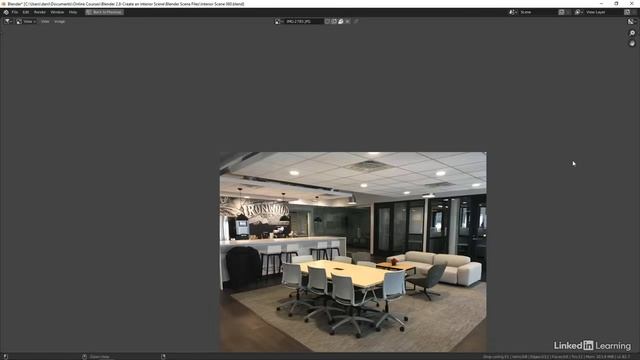Screen dimensions: 640x360
Task: Unlink the image with X icon
Action: coord(348,21)
